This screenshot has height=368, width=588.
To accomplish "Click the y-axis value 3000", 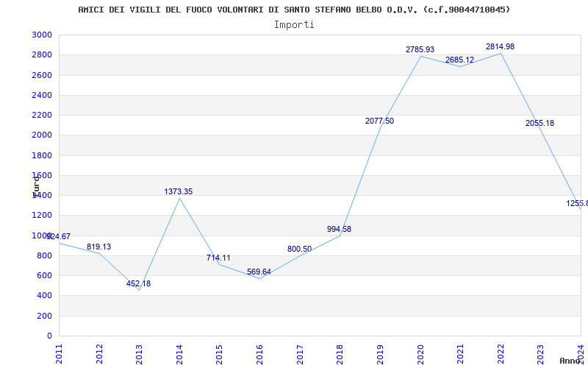I will [x=42, y=35].
